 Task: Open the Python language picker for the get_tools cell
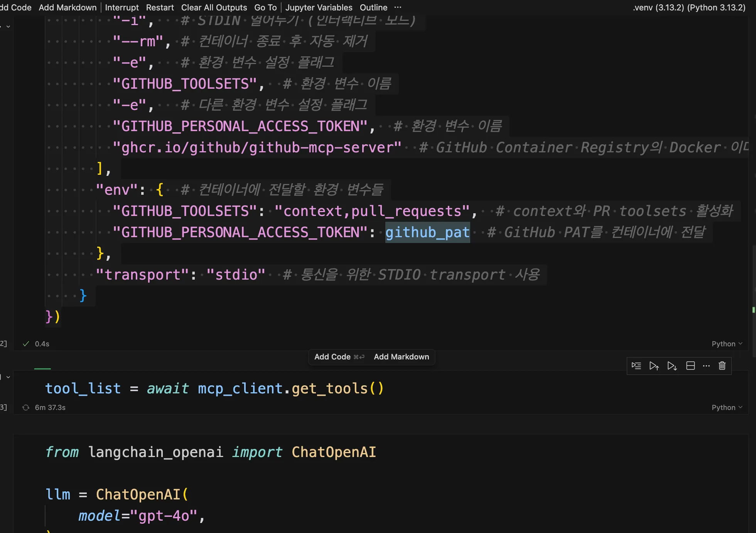[727, 407]
